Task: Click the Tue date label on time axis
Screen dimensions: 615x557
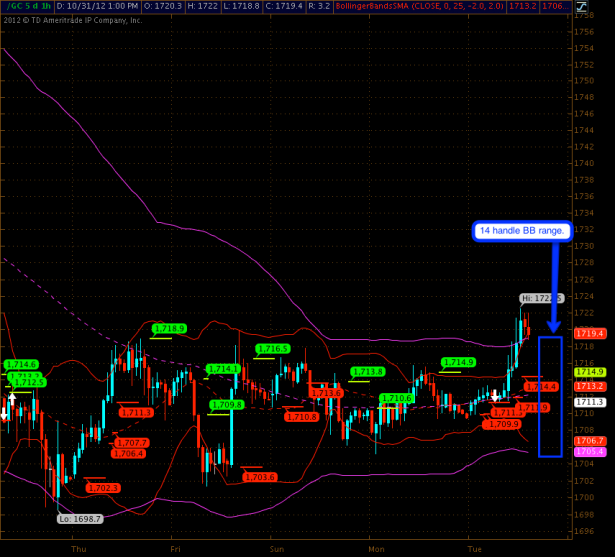Action: [477, 548]
